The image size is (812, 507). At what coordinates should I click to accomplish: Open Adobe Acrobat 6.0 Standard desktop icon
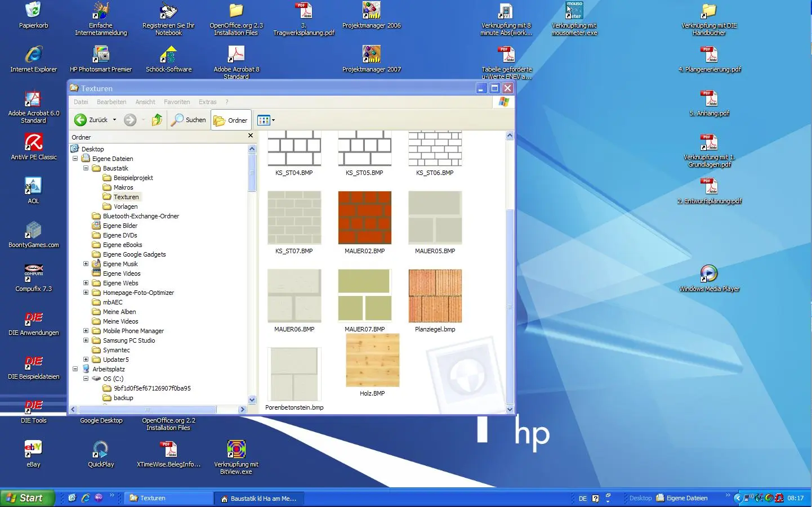pyautogui.click(x=33, y=98)
